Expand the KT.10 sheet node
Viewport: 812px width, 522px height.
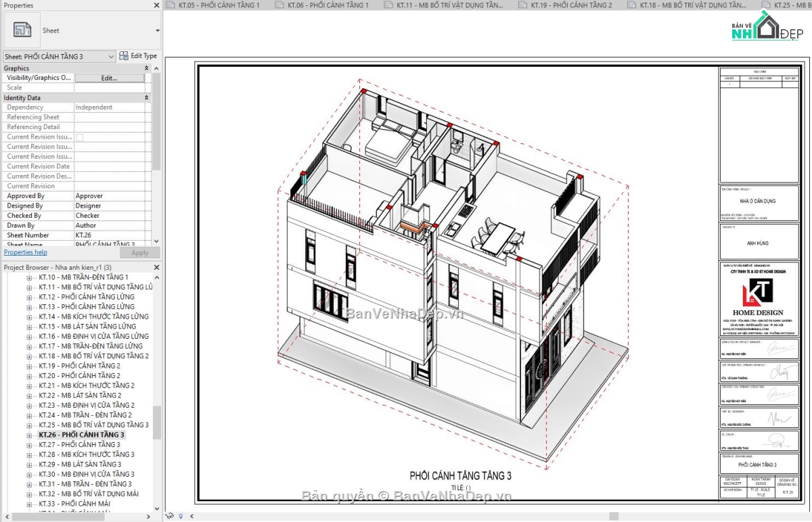(29, 277)
